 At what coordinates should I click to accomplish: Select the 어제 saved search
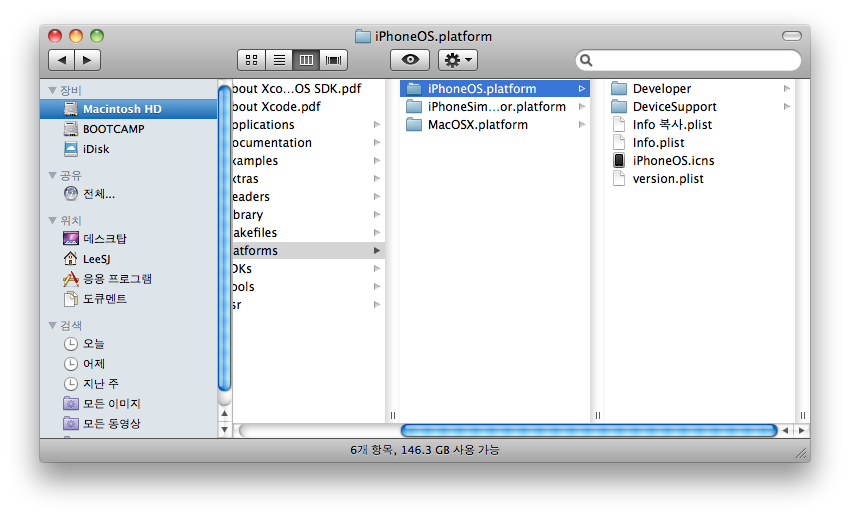pos(128,364)
